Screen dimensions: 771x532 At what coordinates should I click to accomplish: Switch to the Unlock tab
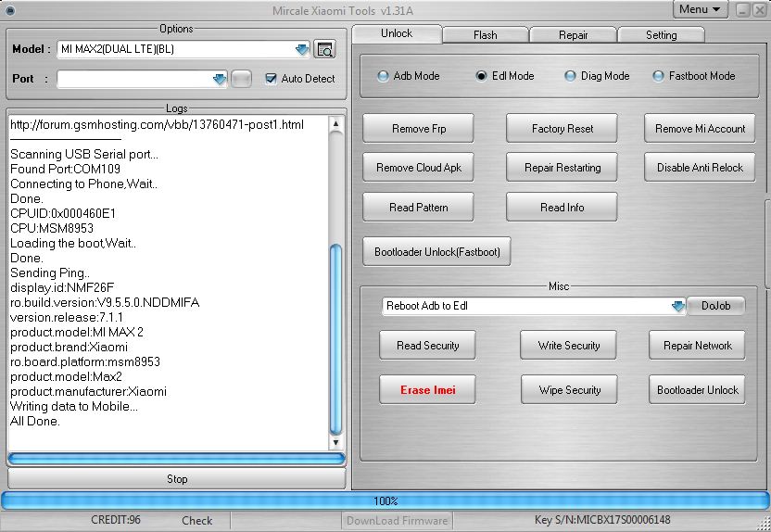[x=397, y=33]
